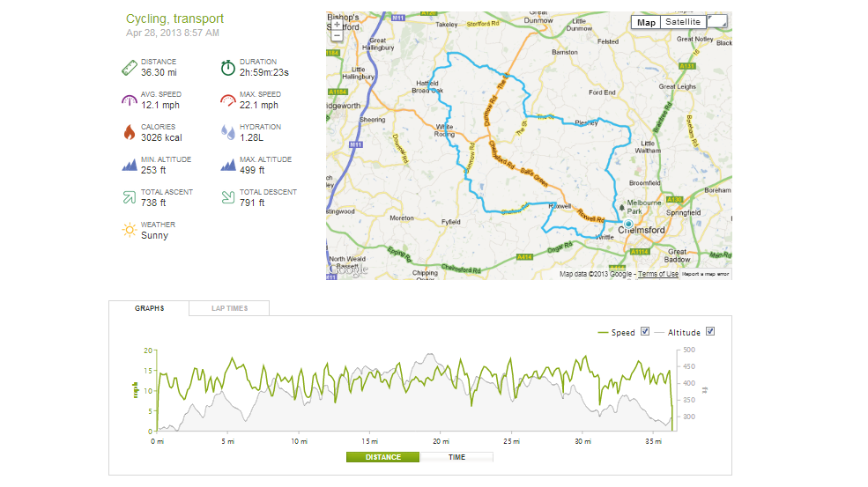Toggle the Speed graph checkbox
Image resolution: width=868 pixels, height=487 pixels.
[645, 332]
